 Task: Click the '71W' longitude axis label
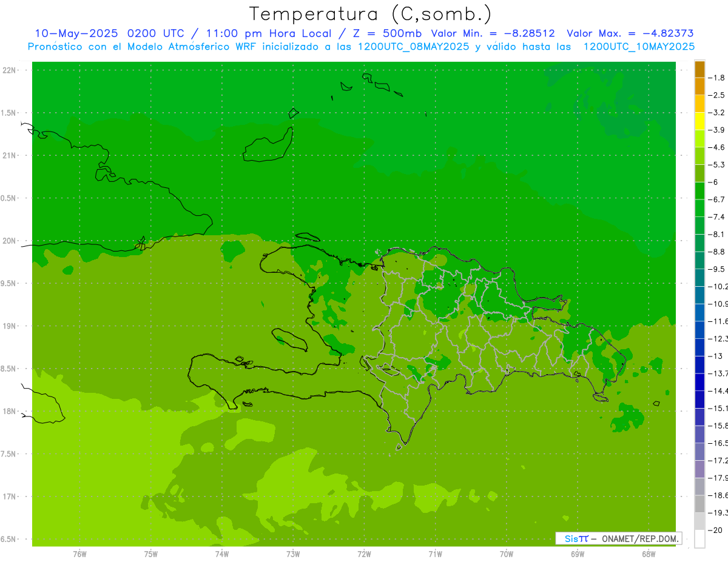click(435, 555)
